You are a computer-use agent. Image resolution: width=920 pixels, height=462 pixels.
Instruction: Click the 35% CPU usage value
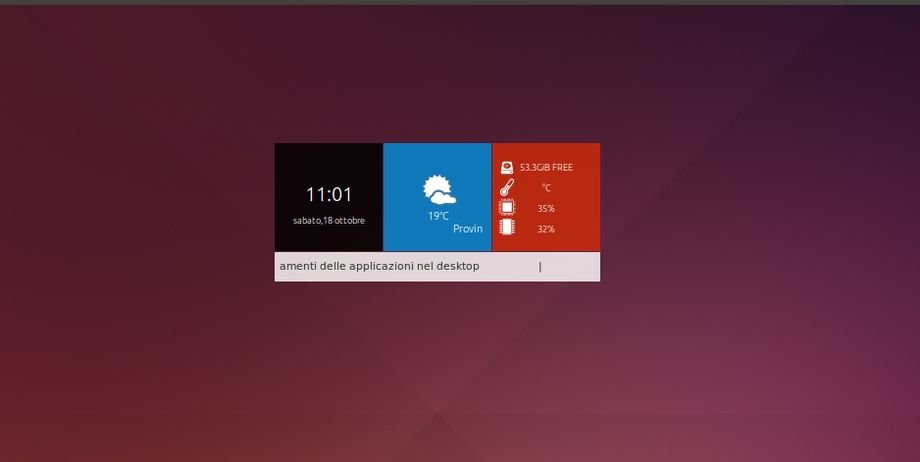pyautogui.click(x=546, y=208)
